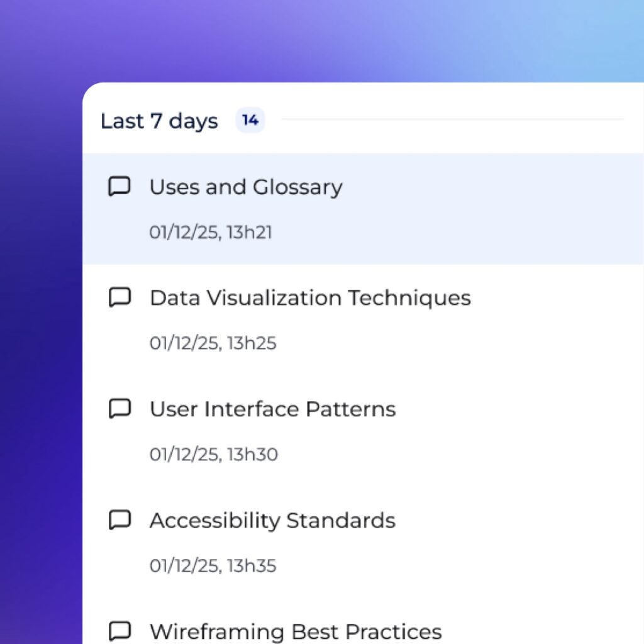
Task: Click chat icon beside Data Visualization Techniques
Action: pyautogui.click(x=119, y=297)
